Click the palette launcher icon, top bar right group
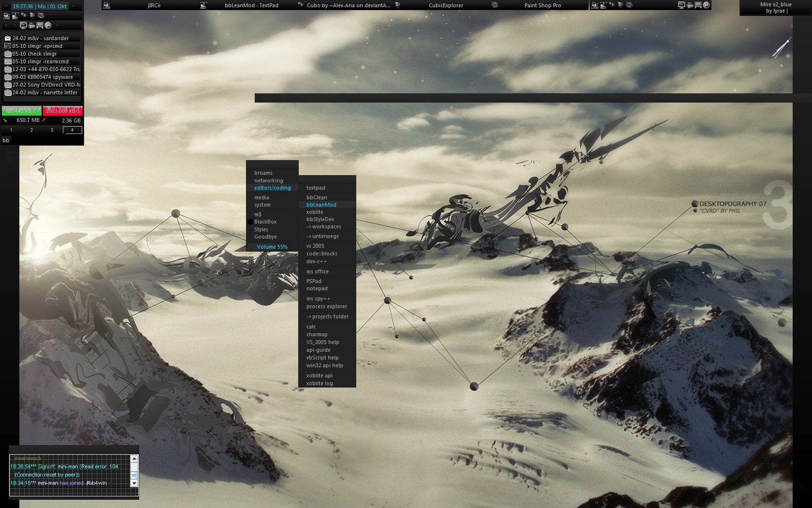The height and width of the screenshot is (508, 812). (629, 5)
